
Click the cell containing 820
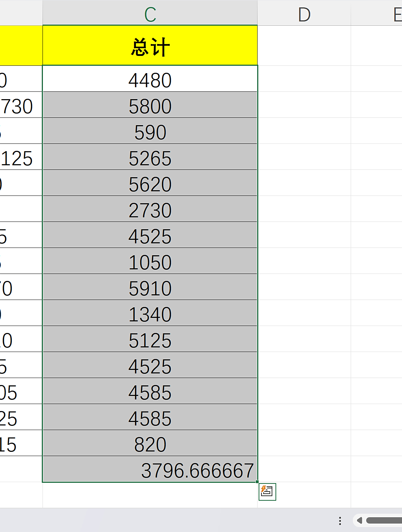(150, 444)
